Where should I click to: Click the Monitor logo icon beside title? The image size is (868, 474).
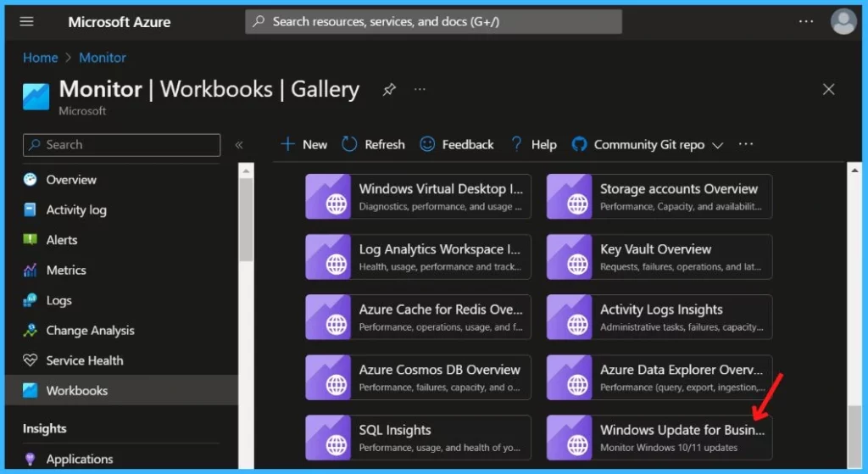[36, 96]
